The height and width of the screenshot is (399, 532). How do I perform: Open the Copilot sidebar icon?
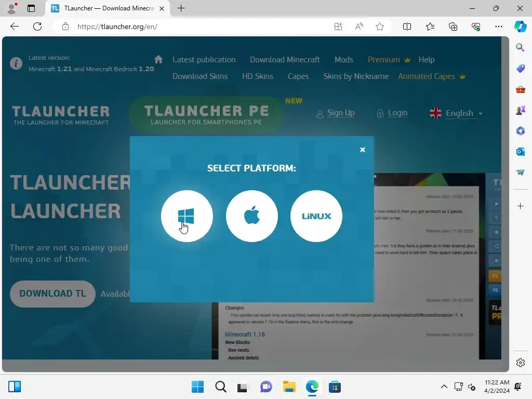point(520,26)
